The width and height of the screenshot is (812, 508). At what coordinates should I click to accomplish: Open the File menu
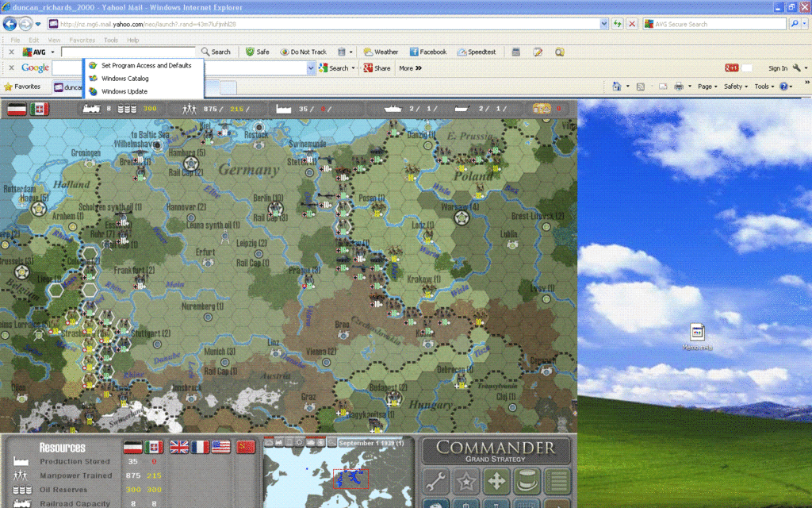click(x=16, y=40)
